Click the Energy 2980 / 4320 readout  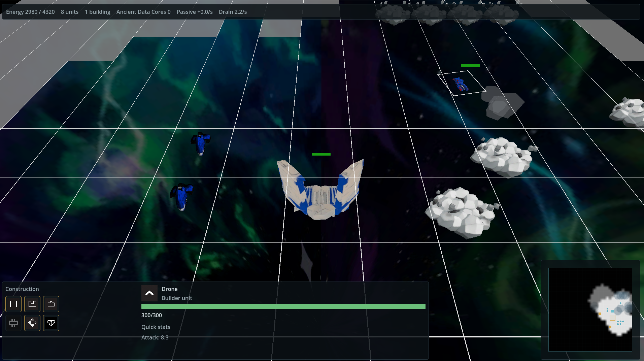click(30, 12)
